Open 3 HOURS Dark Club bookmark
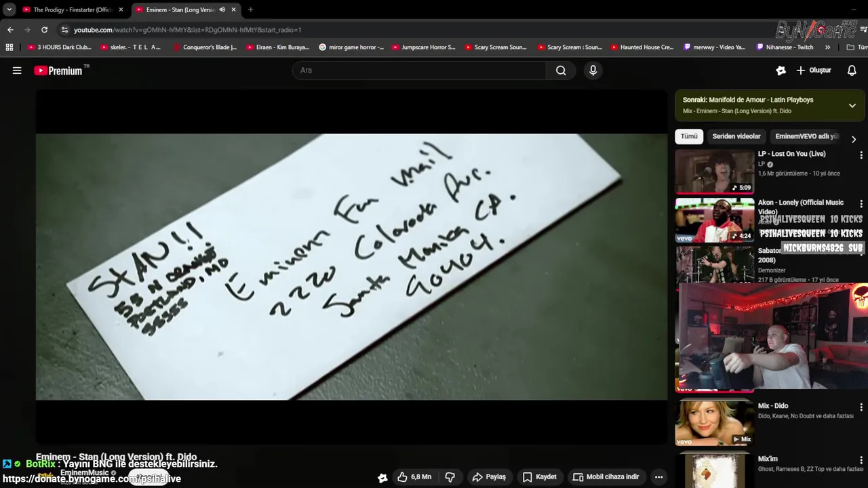Screen dimensions: 868x488 [x=59, y=47]
